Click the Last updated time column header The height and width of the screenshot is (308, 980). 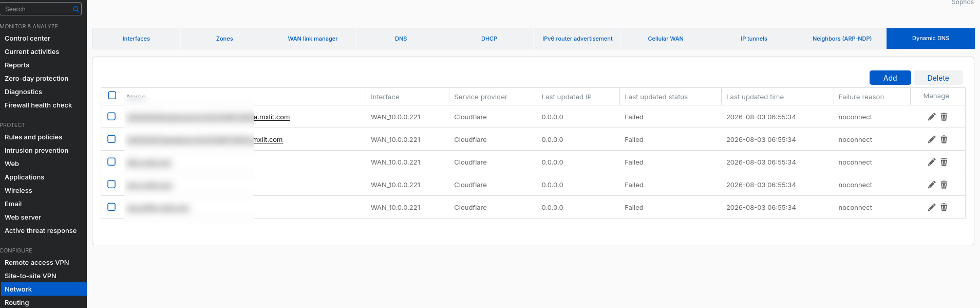click(x=755, y=97)
